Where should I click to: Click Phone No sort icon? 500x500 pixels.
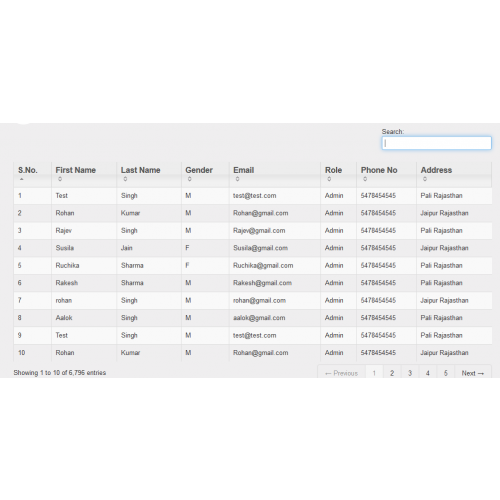pyautogui.click(x=365, y=179)
